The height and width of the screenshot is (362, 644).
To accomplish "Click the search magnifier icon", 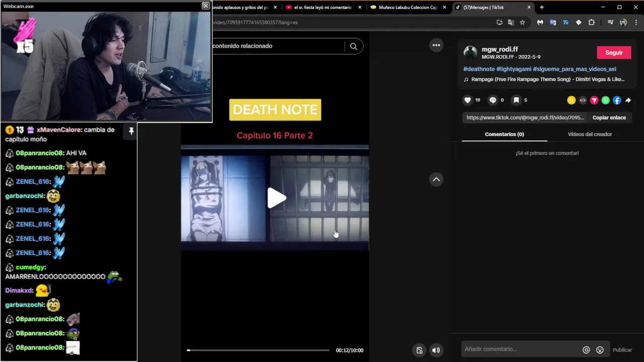I will coord(354,46).
